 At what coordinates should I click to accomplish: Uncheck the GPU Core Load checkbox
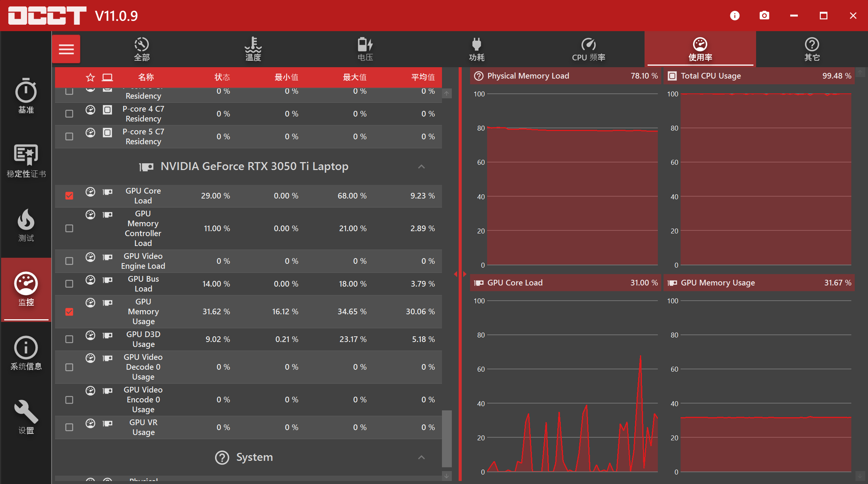pos(69,195)
